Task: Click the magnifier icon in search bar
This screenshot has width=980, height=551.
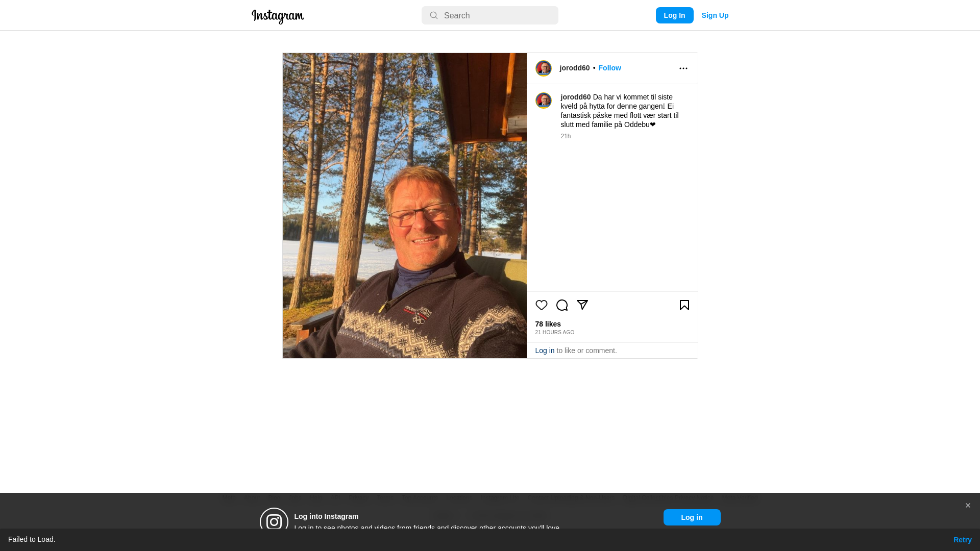Action: [434, 15]
